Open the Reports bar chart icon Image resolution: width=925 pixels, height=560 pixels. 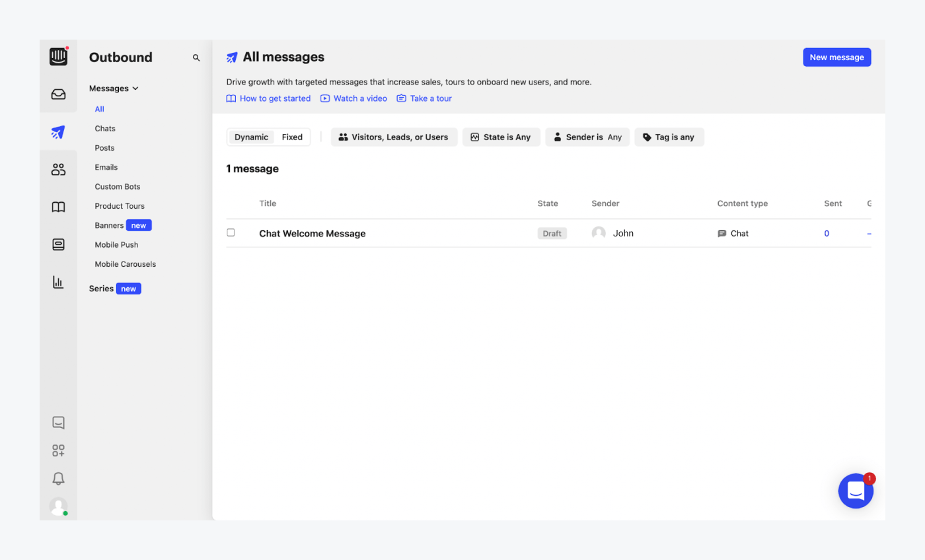(x=58, y=282)
